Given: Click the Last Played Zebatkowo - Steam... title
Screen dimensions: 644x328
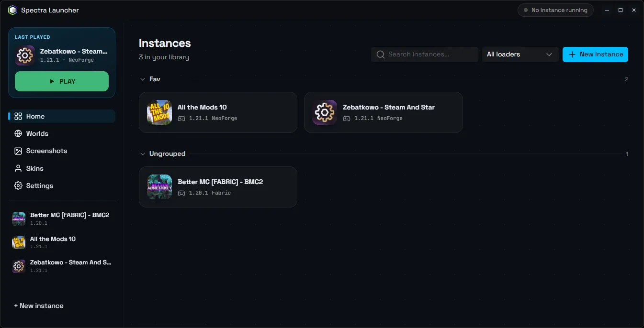Looking at the screenshot, I should tap(74, 51).
